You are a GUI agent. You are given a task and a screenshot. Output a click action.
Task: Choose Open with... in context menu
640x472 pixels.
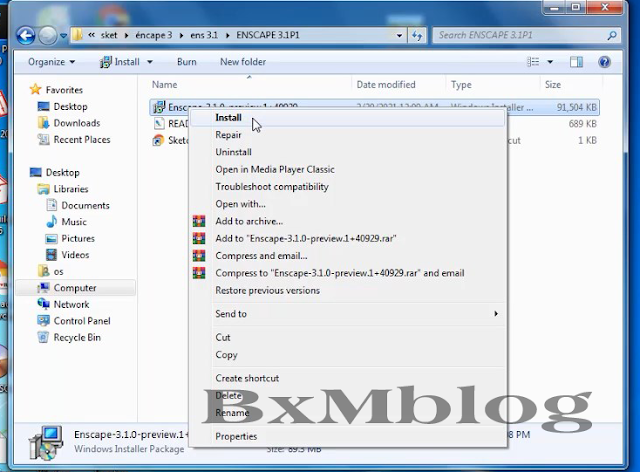click(240, 204)
